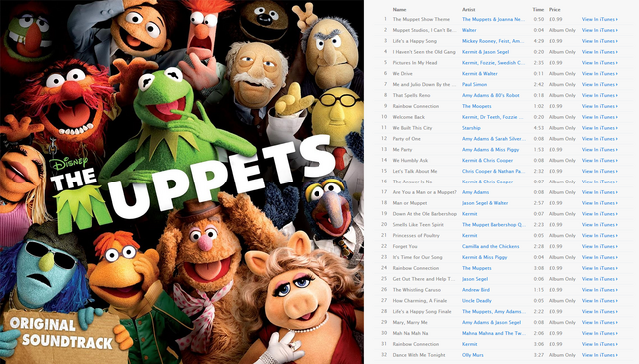The height and width of the screenshot is (364, 639).
Task: Click the £0.99 price for Me Party
Action: [555, 149]
